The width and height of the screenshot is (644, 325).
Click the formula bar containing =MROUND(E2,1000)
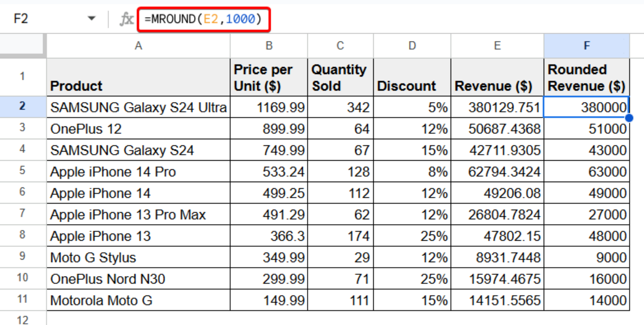pos(203,19)
